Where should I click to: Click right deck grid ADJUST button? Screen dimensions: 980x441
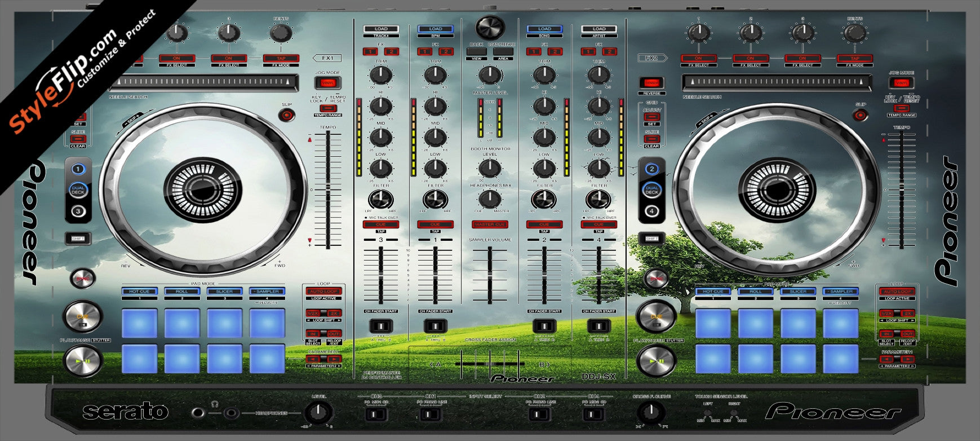pos(651,117)
